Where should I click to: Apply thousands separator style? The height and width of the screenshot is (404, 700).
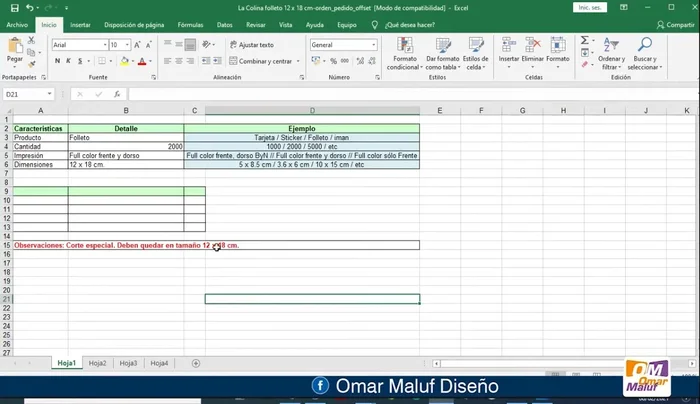coord(345,61)
